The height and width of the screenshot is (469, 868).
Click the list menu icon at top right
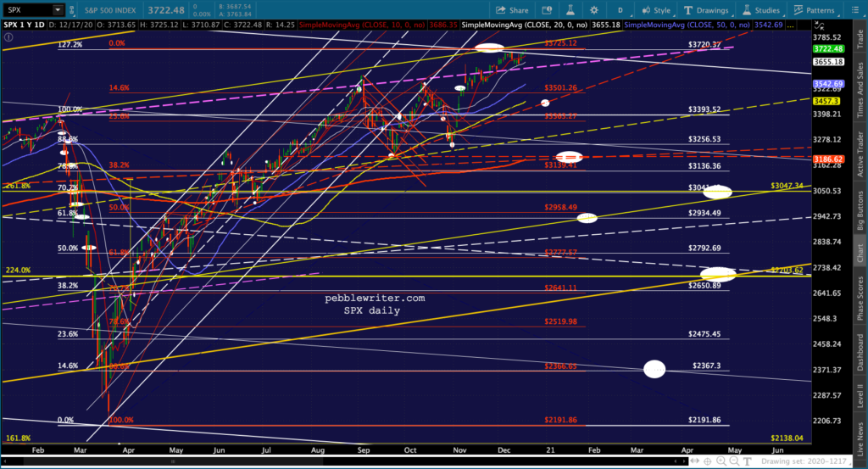click(854, 10)
